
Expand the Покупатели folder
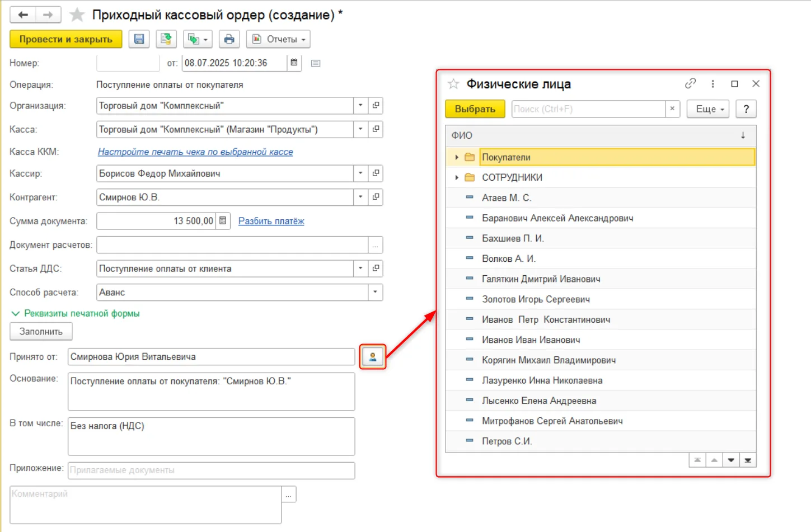[457, 157]
